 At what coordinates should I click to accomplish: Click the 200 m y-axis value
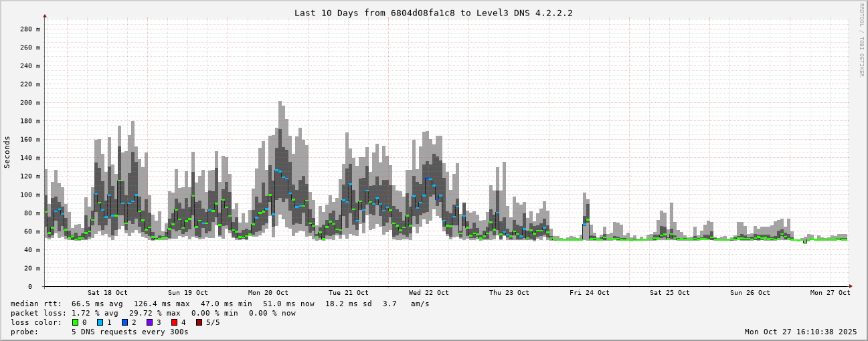[x=31, y=103]
